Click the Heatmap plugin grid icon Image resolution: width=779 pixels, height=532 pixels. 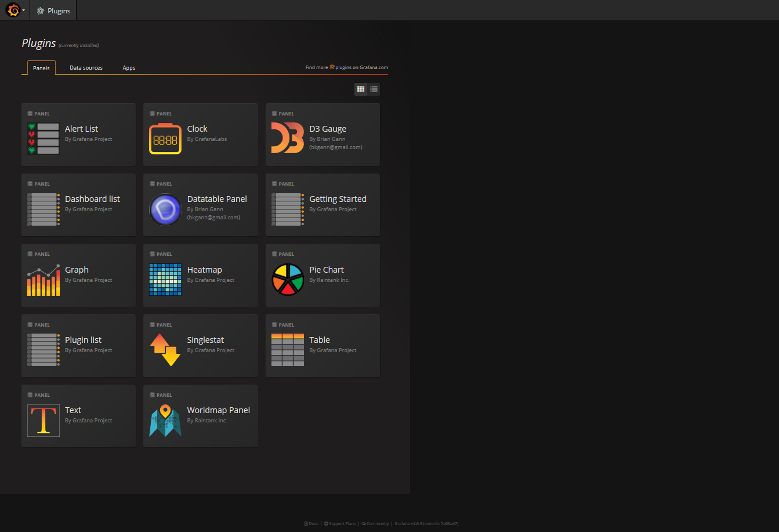(x=165, y=279)
